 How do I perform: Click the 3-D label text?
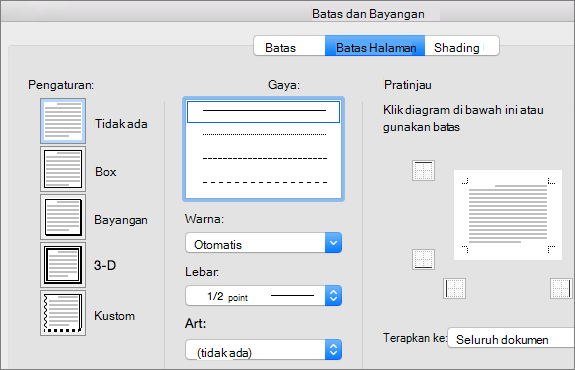point(105,265)
